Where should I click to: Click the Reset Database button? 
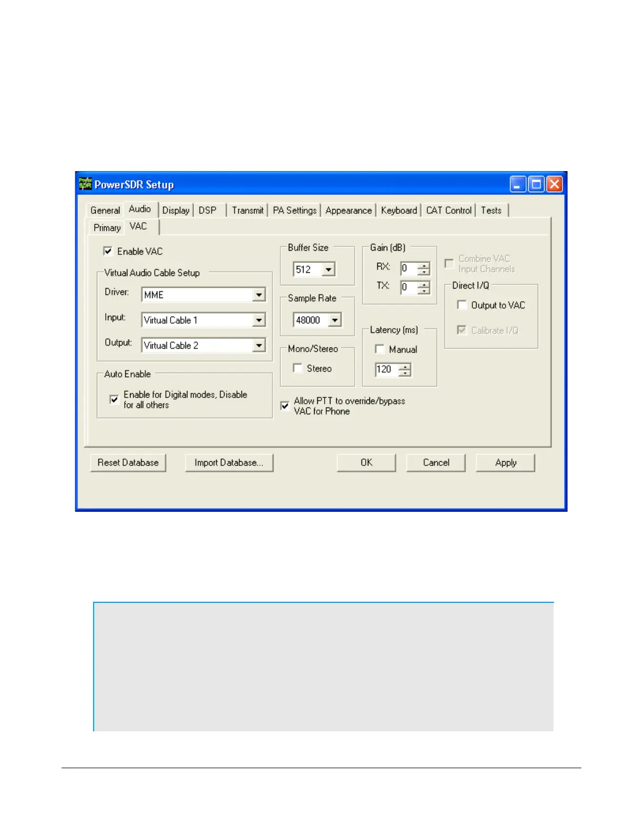coord(128,463)
